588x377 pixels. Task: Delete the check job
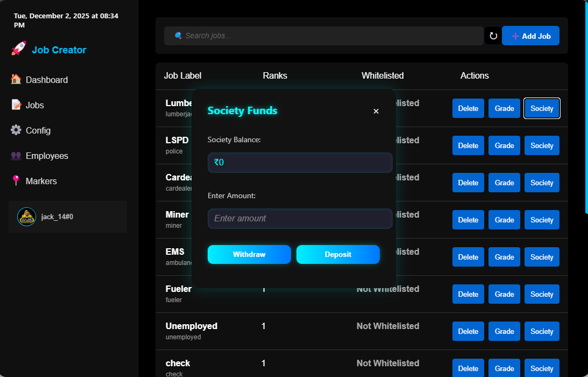point(468,368)
